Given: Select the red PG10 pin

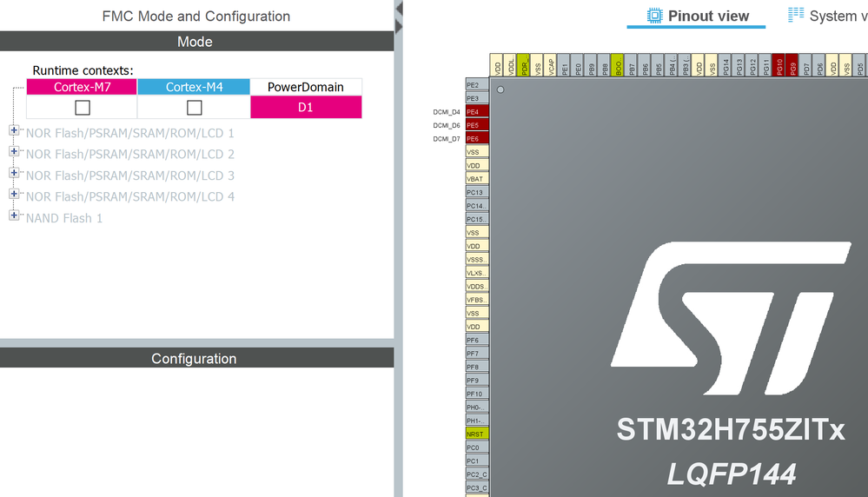Looking at the screenshot, I should (x=779, y=65).
